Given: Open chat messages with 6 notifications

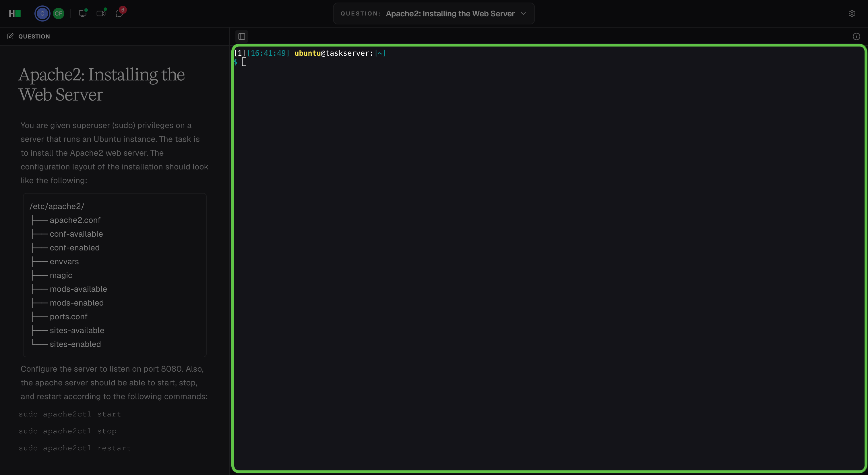Looking at the screenshot, I should click(120, 13).
